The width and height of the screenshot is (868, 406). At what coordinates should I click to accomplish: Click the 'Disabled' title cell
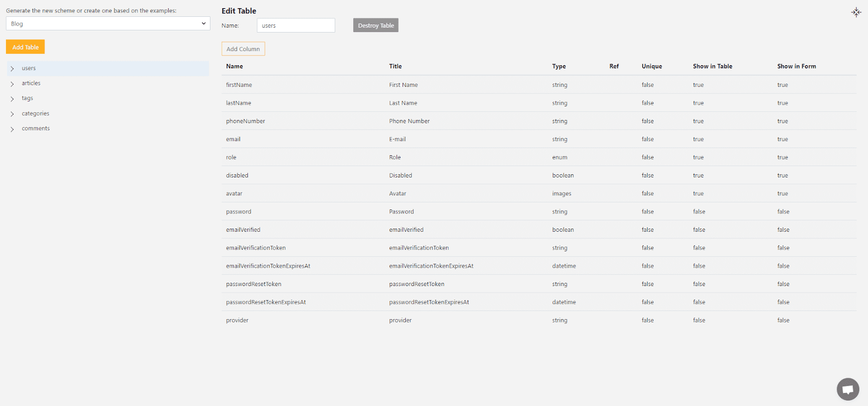click(400, 175)
